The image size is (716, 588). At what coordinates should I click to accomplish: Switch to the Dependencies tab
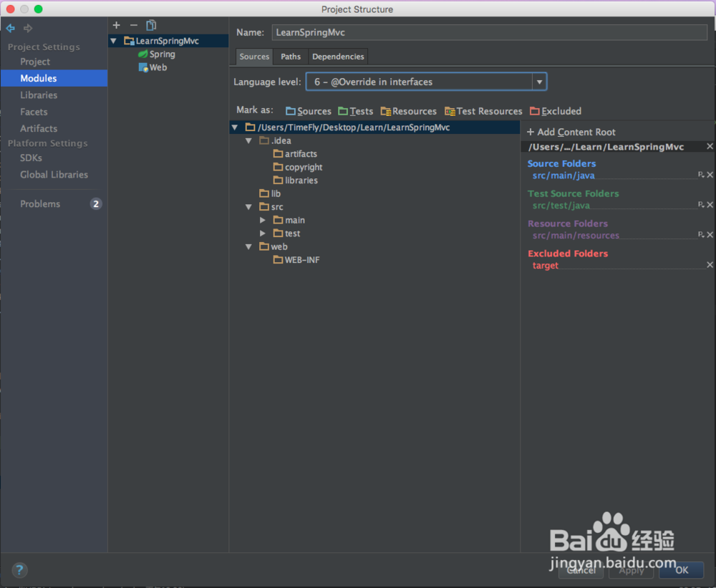pyautogui.click(x=338, y=57)
